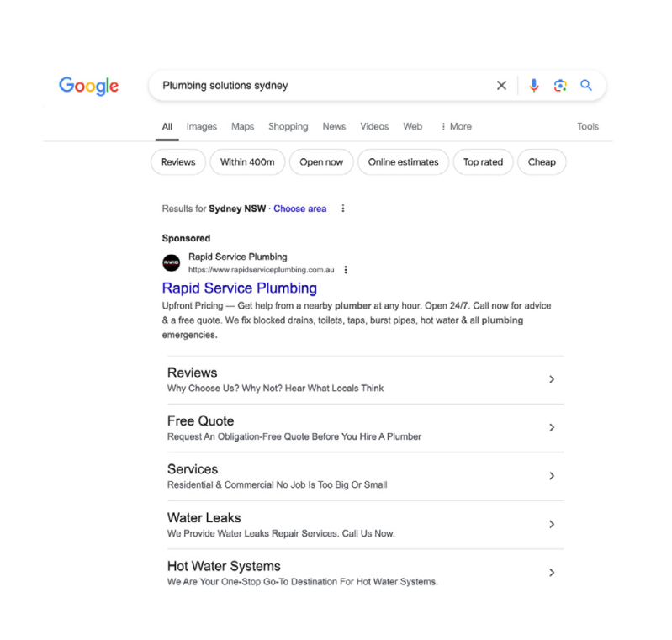Filter by Top rated

pos(483,162)
